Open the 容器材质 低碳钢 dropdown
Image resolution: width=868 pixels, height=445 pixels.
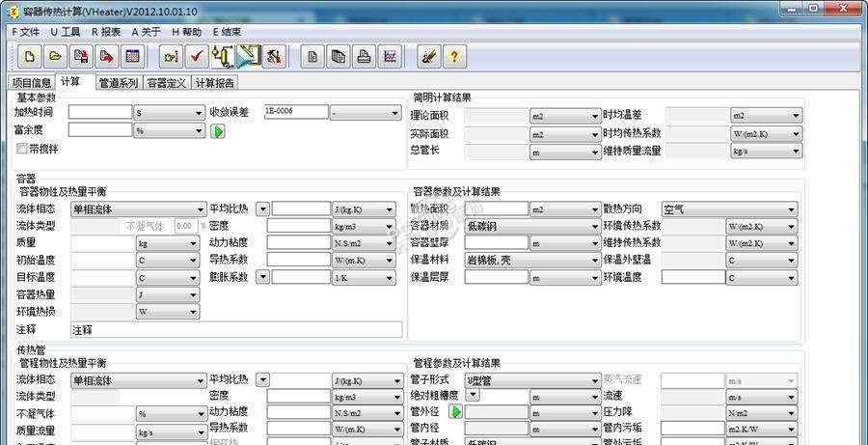tap(533, 226)
